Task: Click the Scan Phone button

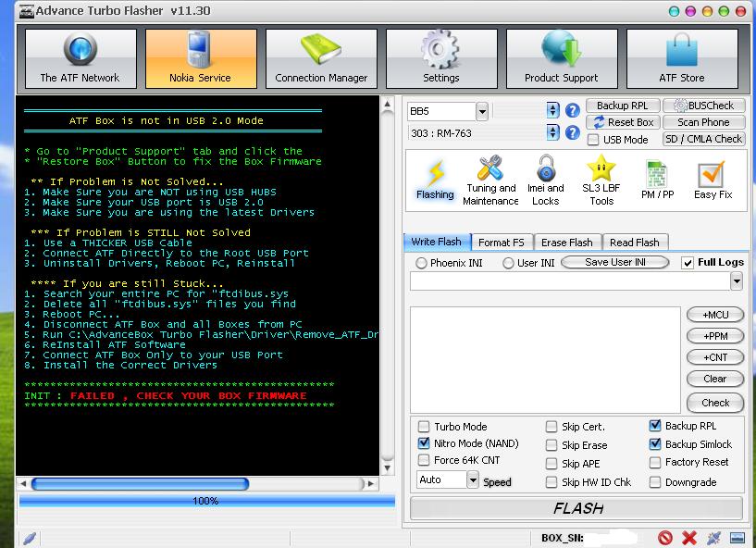Action: pos(704,122)
